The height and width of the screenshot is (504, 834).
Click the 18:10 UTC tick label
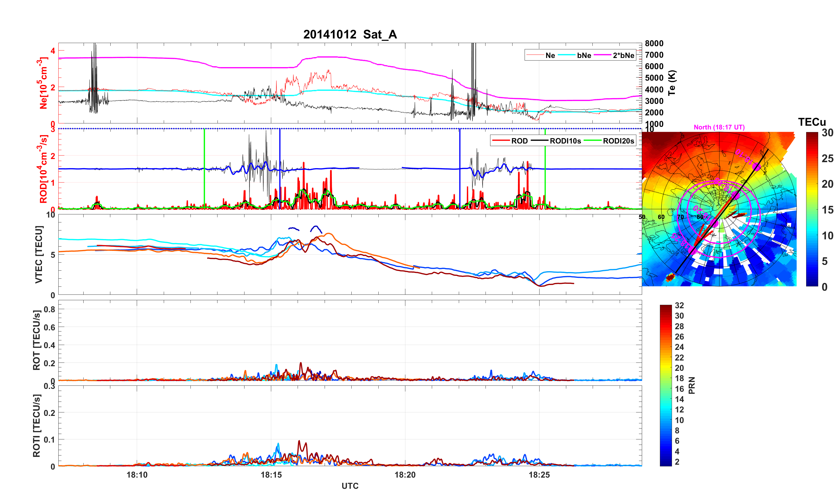click(137, 474)
